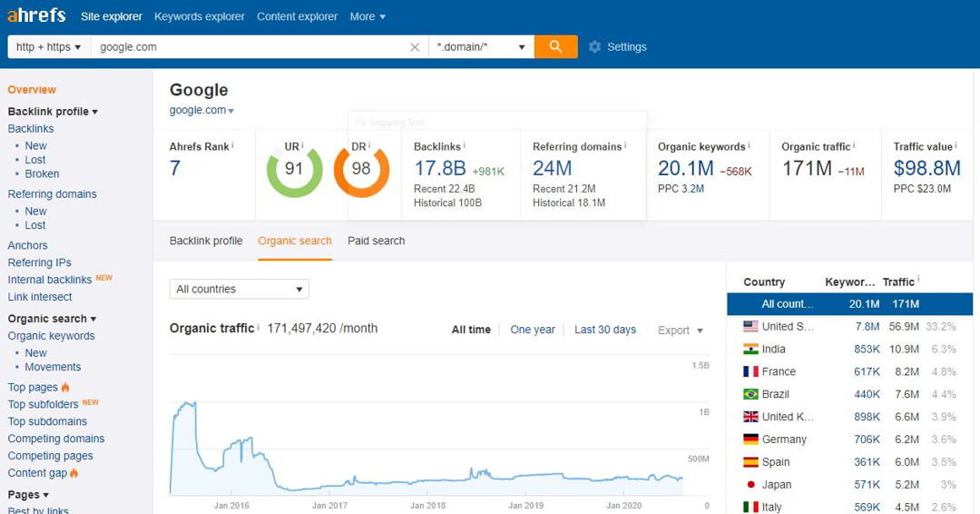This screenshot has height=514, width=980.
Task: Switch to the Backlink profile tab
Action: coord(206,241)
